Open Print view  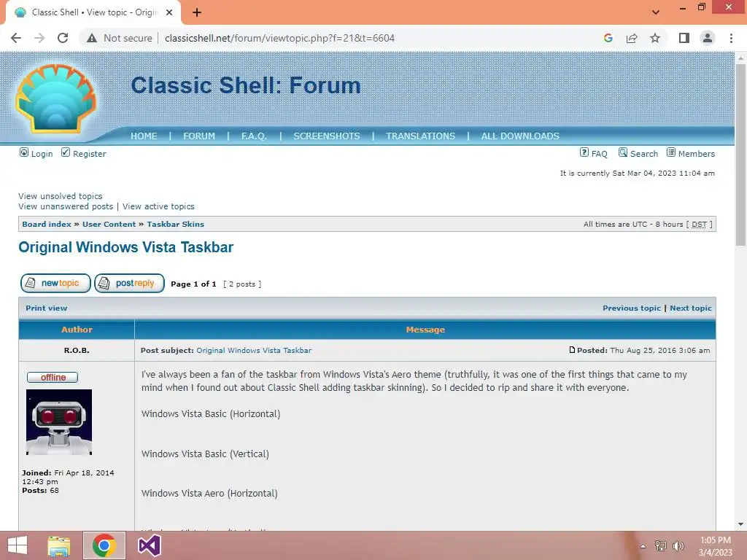click(46, 308)
